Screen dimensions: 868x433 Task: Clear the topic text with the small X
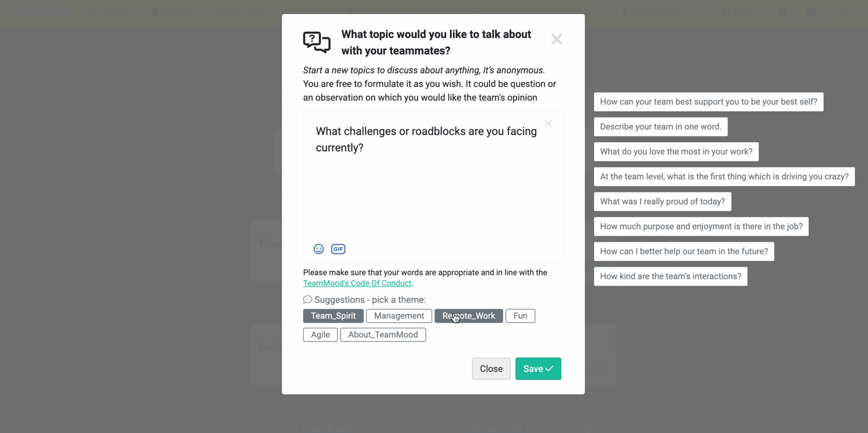(x=548, y=124)
